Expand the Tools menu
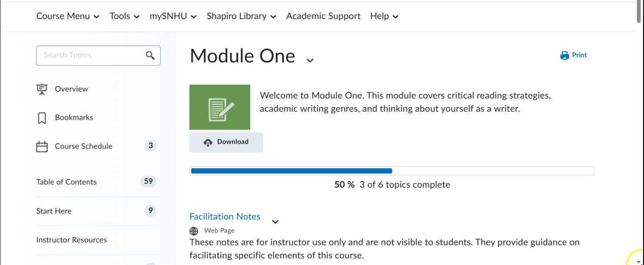This screenshot has width=644, height=265. click(124, 16)
